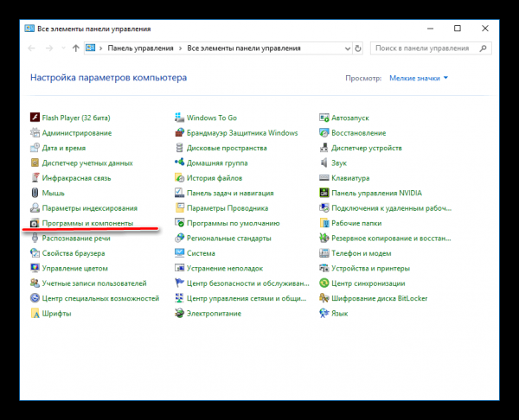The height and width of the screenshot is (420, 519).
Task: Click the Панель управления breadcrumb segment
Action: 140,48
